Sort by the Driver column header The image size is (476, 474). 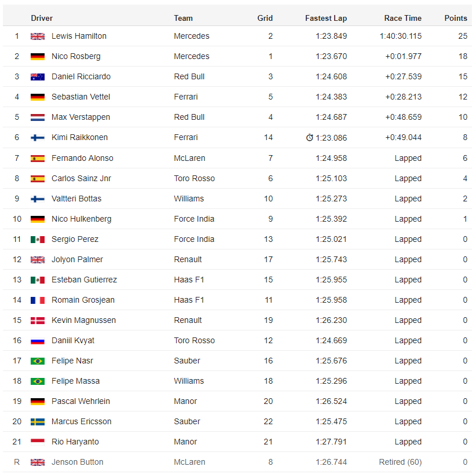42,18
